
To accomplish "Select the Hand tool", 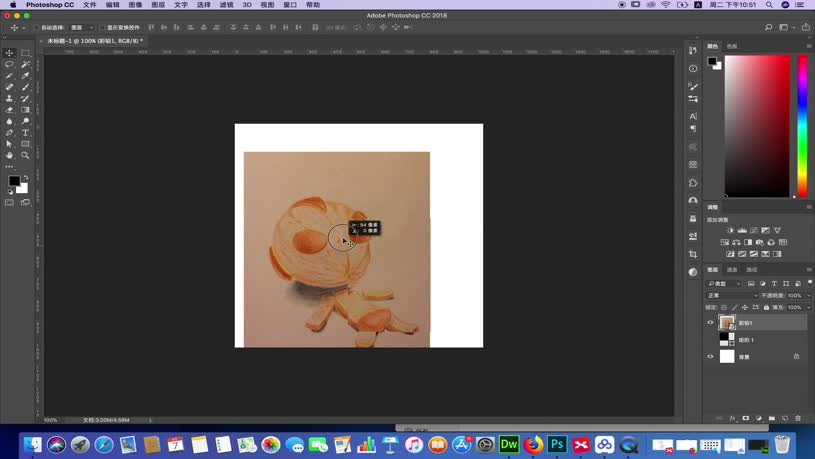I will pos(9,155).
